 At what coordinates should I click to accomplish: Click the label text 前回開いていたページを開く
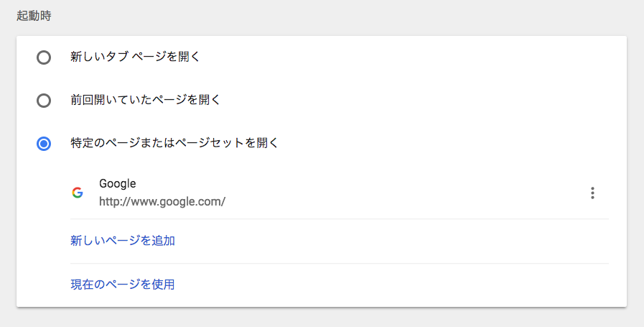click(x=146, y=100)
